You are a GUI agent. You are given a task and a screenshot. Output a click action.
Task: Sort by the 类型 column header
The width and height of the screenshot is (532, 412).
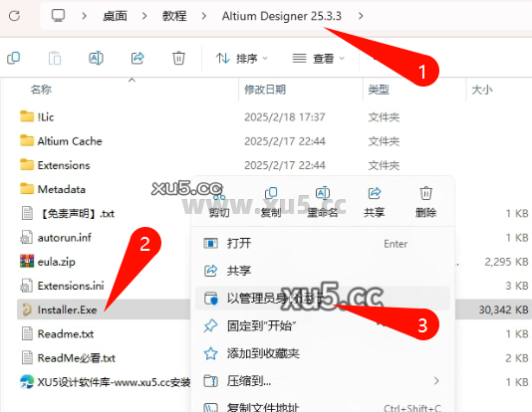(x=379, y=90)
